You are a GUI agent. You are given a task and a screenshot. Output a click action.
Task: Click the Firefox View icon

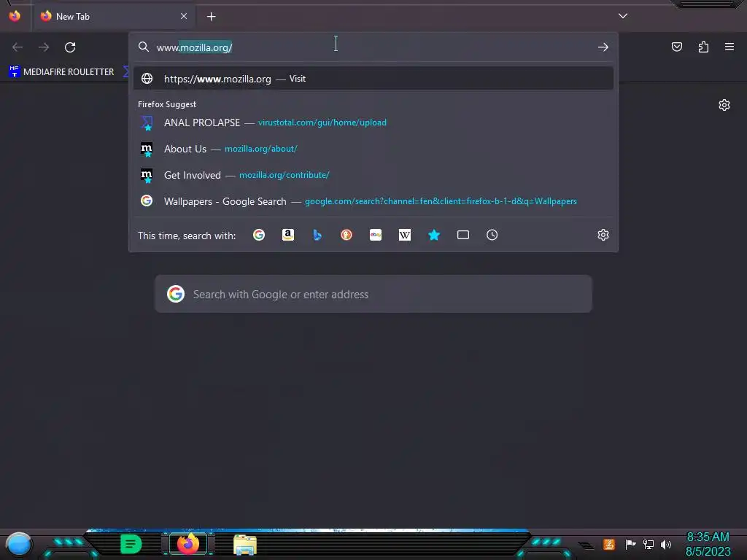click(x=15, y=16)
